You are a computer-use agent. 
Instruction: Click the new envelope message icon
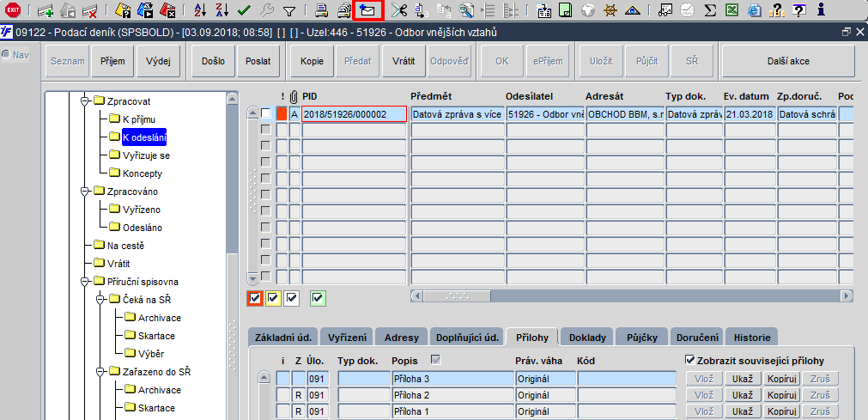tap(367, 9)
